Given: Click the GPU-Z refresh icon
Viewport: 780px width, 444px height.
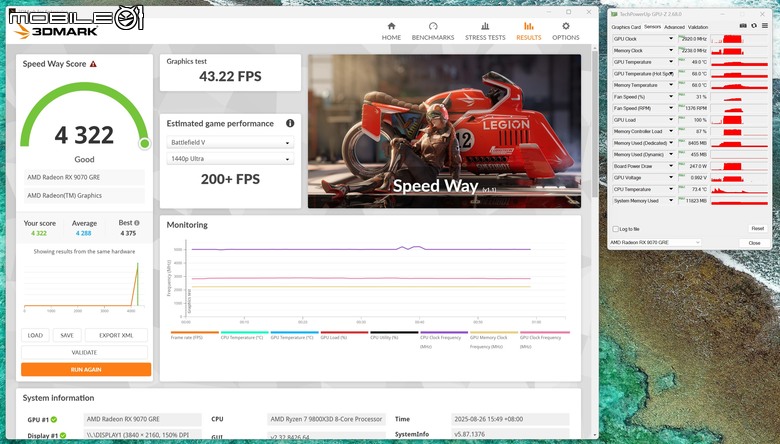Looking at the screenshot, I should 754,26.
